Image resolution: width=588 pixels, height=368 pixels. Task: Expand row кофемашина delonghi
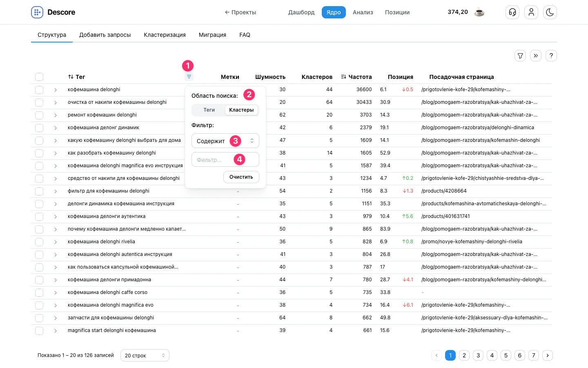click(56, 90)
